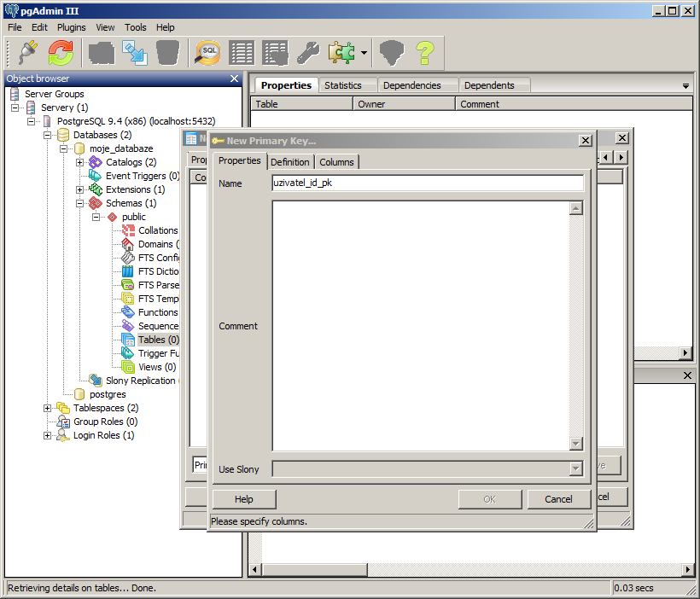Image resolution: width=700 pixels, height=599 pixels.
Task: Select the Extensions (1) node
Action: click(x=135, y=189)
